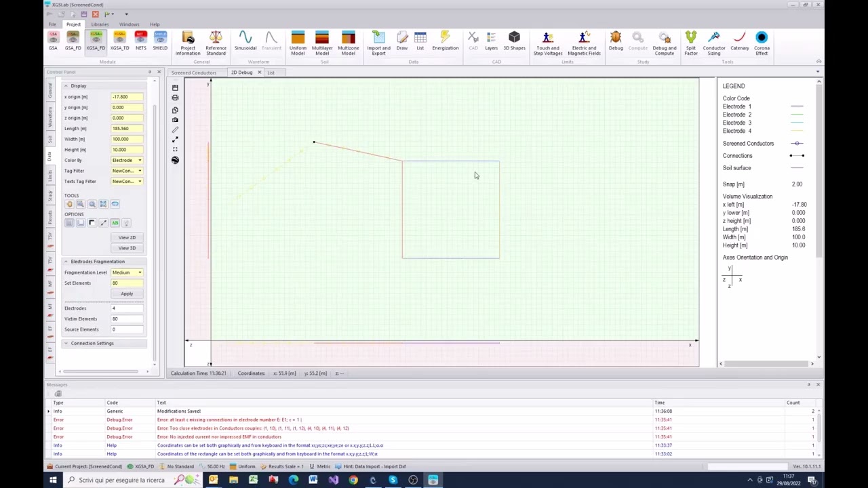Screen dimensions: 868x488
Task: Open the Reference Standard tool
Action: point(216,43)
